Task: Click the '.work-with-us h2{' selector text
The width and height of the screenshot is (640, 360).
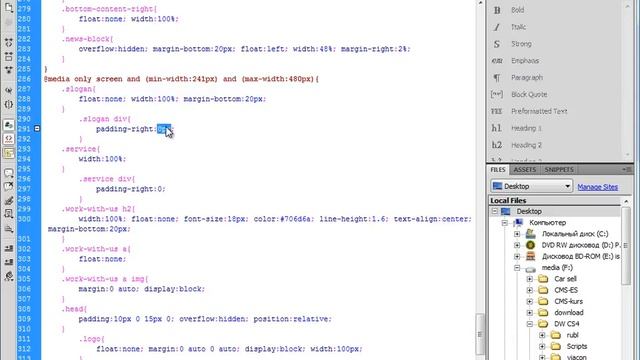Action: click(98, 209)
